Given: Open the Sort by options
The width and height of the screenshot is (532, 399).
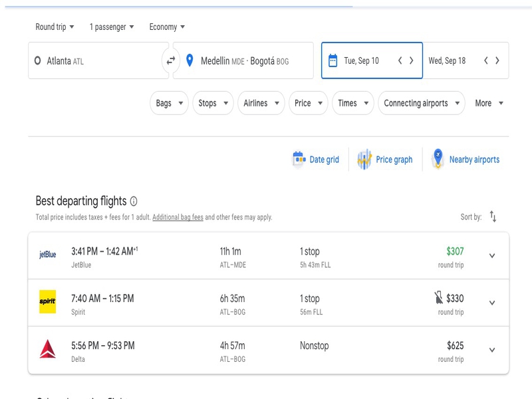Looking at the screenshot, I should point(493,217).
